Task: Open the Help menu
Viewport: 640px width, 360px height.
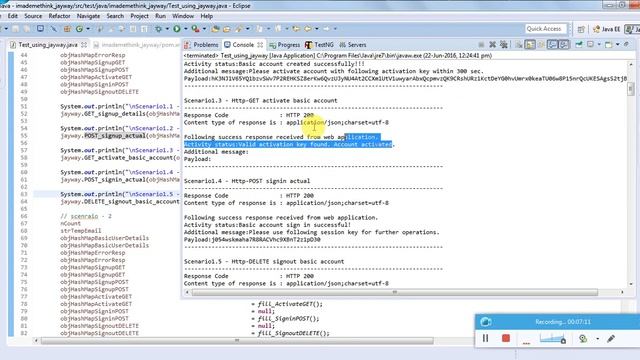Action: coord(207,16)
